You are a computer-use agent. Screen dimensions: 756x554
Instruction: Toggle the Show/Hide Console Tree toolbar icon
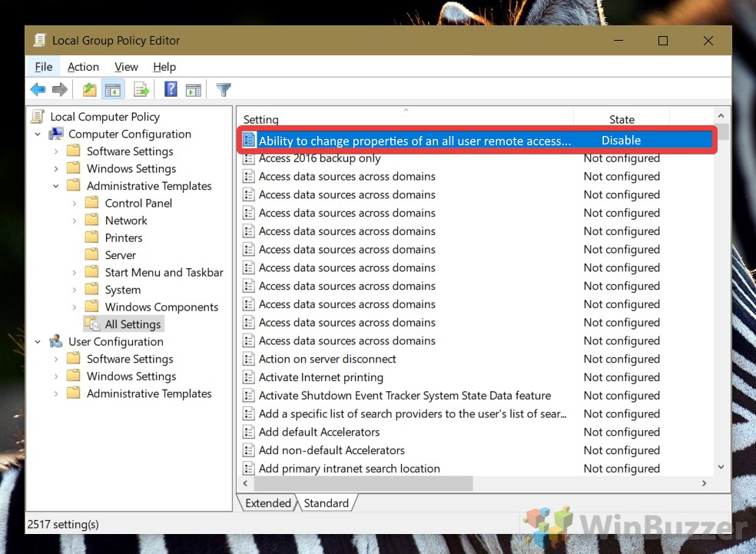click(113, 90)
